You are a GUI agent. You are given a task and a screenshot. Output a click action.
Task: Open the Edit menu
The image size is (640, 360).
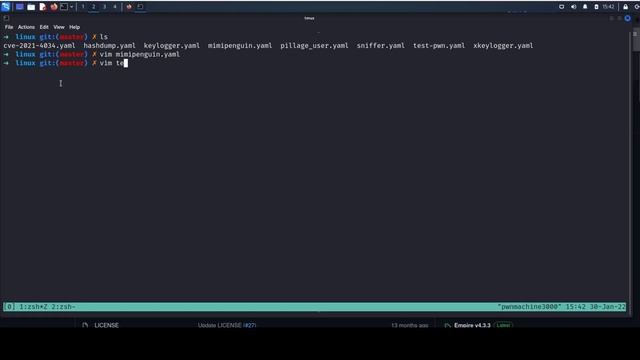(x=44, y=27)
